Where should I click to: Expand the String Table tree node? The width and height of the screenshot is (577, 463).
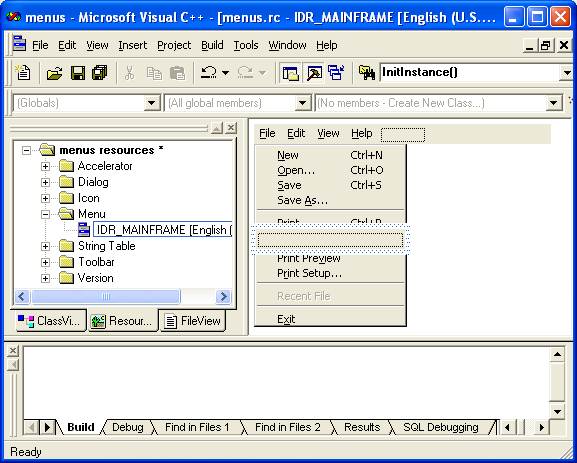pyautogui.click(x=45, y=246)
